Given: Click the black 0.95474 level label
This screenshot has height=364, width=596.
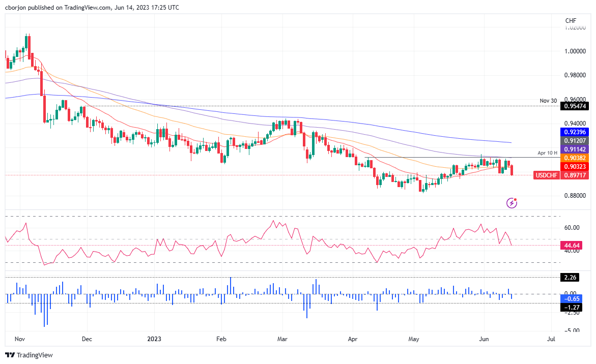Looking at the screenshot, I should tap(573, 106).
